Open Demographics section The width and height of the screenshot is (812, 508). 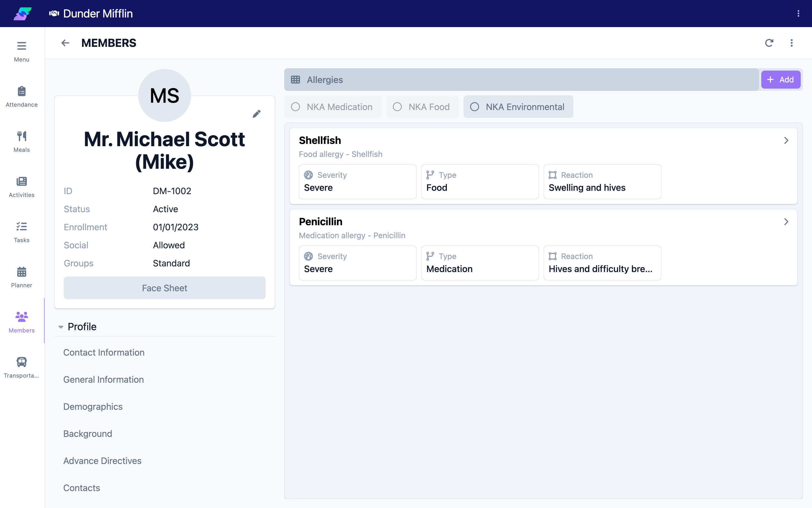tap(93, 406)
